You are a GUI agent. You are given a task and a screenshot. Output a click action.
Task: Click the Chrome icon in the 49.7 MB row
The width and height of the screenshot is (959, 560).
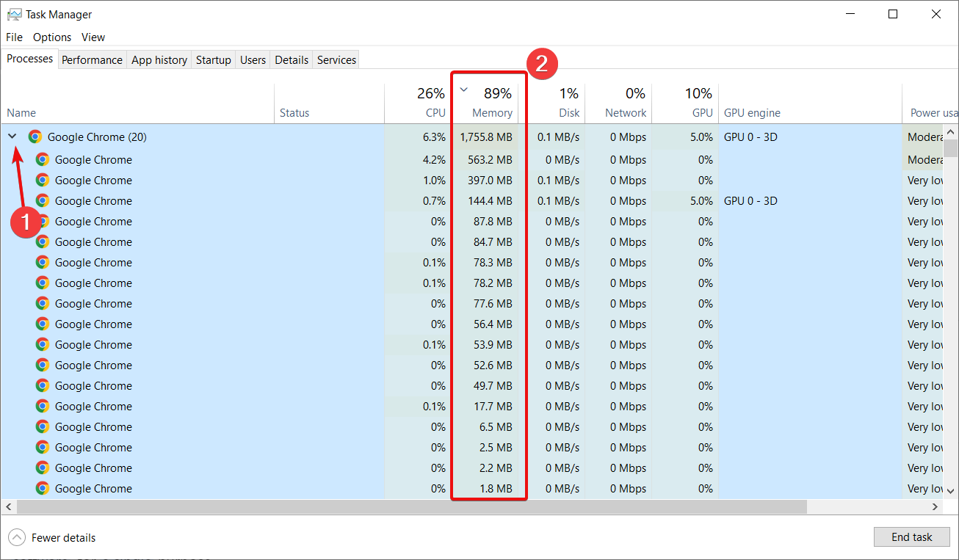(x=43, y=386)
